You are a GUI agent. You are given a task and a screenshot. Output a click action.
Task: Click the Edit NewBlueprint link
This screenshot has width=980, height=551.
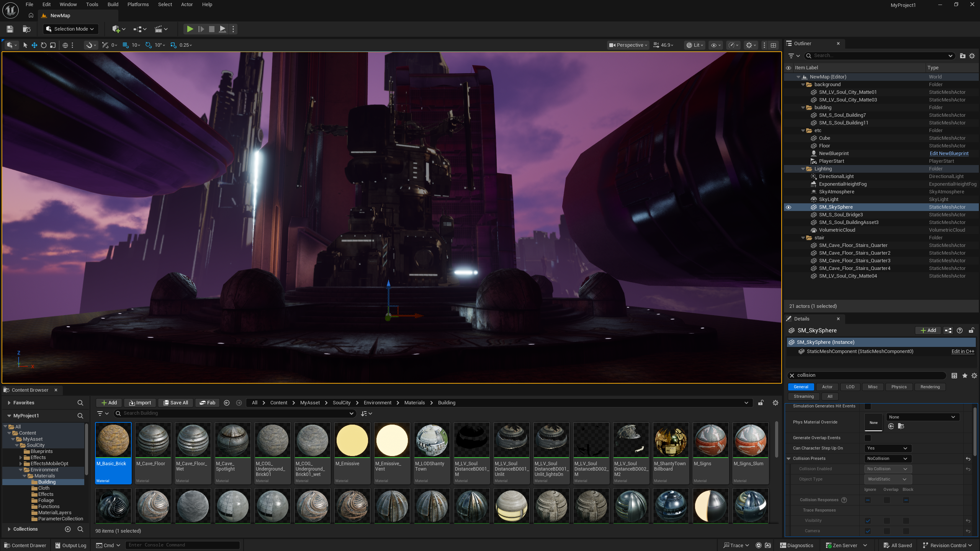pos(949,154)
